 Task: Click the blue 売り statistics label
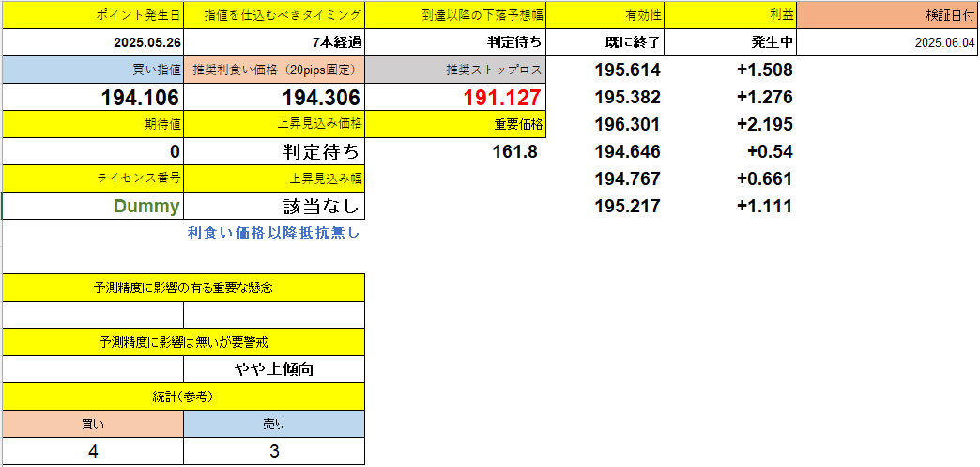274,424
